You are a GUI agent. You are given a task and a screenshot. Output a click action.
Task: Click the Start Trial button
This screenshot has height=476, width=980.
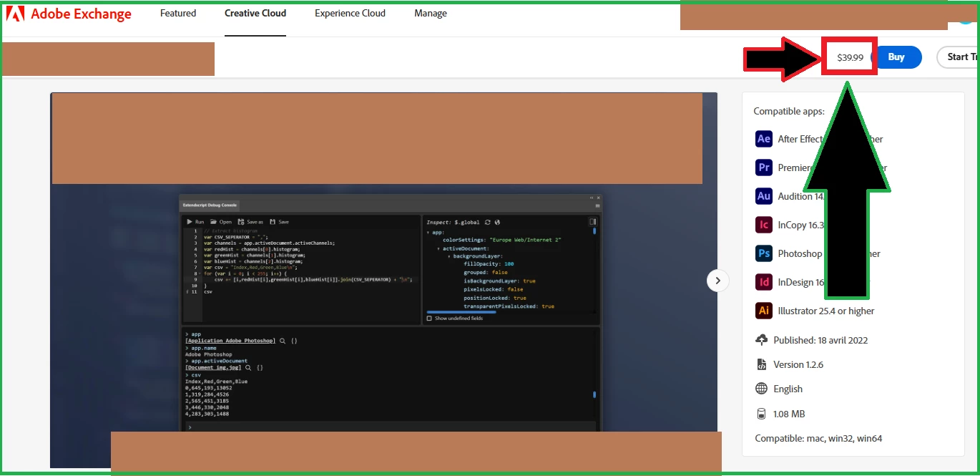pos(958,57)
